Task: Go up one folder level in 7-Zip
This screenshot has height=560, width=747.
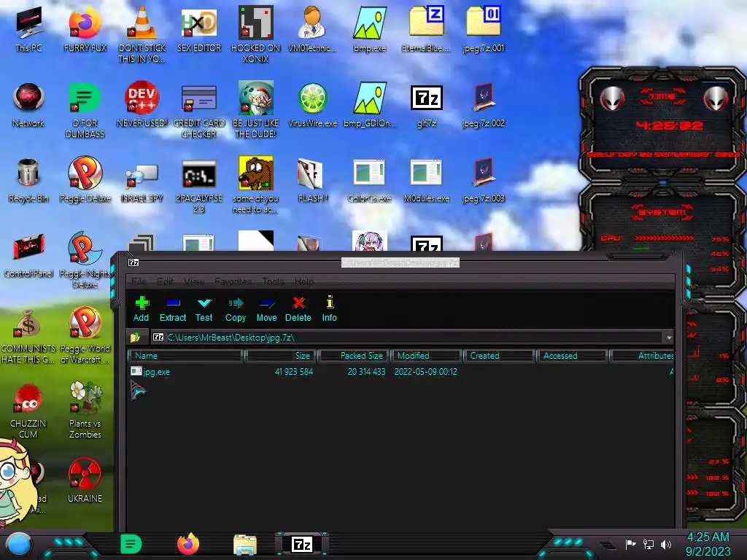Action: coord(135,338)
